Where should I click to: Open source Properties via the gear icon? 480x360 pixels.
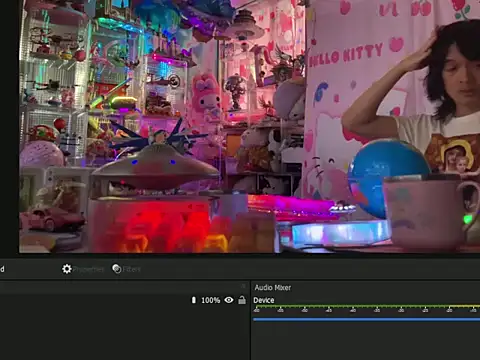tap(67, 269)
